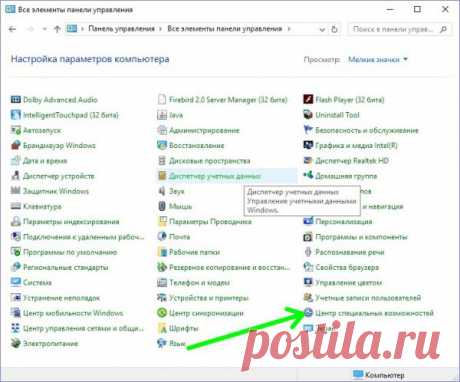
Task: Click the Автозапуск icon
Action: coord(16,130)
